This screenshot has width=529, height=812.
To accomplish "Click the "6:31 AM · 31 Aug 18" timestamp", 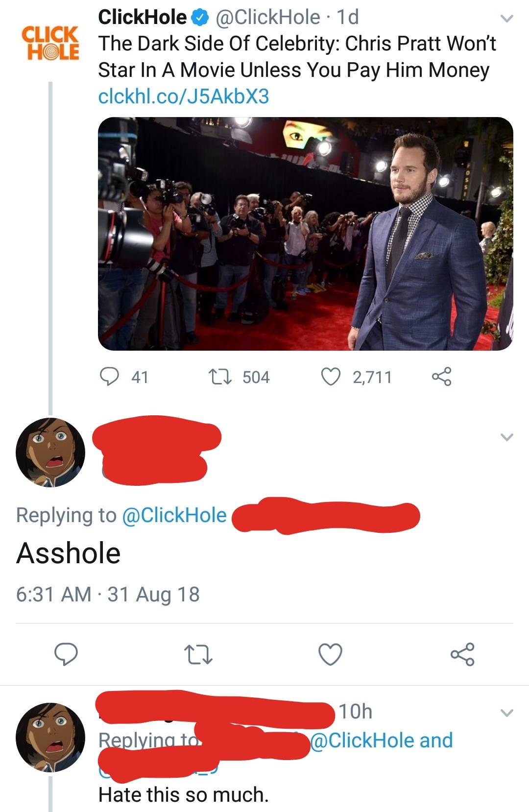I will click(x=108, y=594).
